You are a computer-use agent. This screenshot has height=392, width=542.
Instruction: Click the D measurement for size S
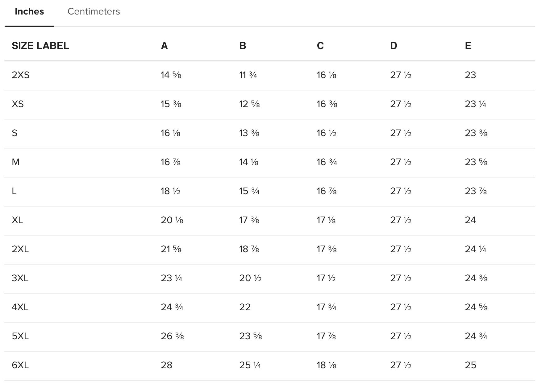point(401,133)
